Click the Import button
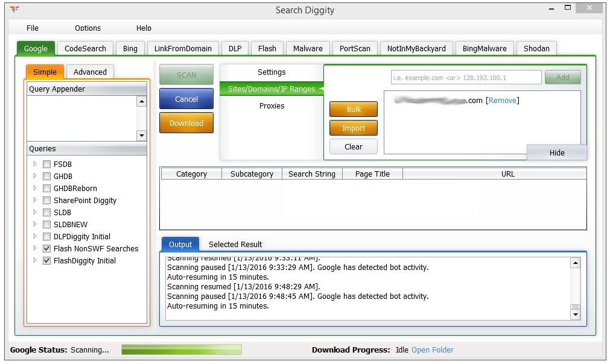Image resolution: width=610 pixels, height=364 pixels. click(353, 128)
